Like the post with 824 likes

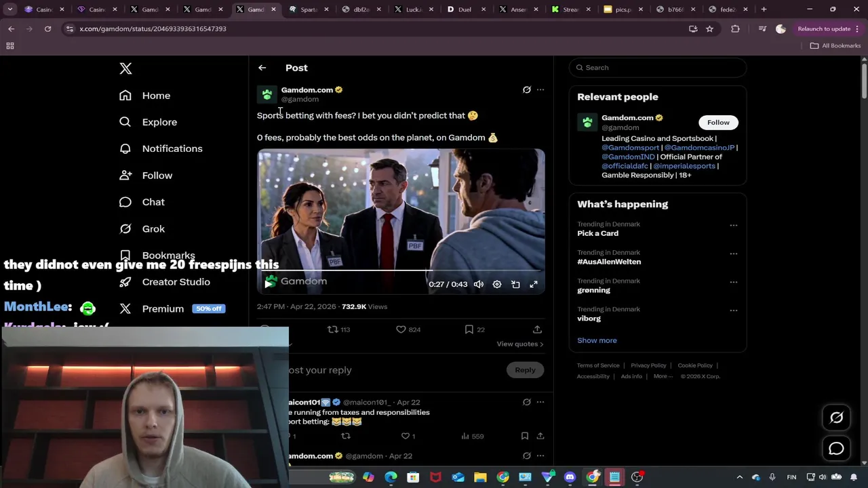(401, 329)
